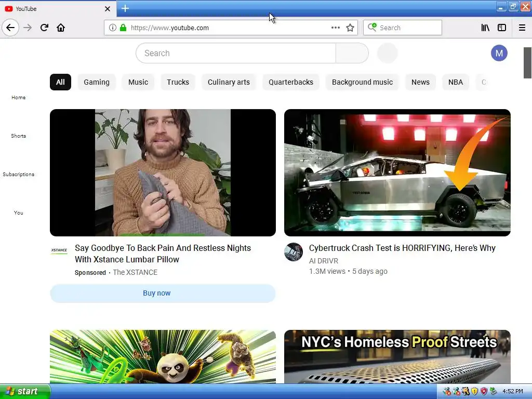Click the round voice search button
The image size is (532, 399).
[x=387, y=53]
